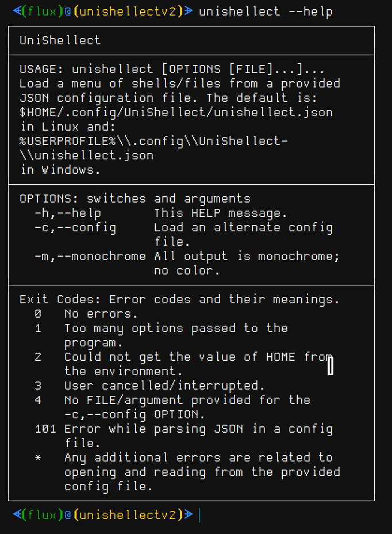Click the 'Exit Codes:' section heading

tap(60, 299)
